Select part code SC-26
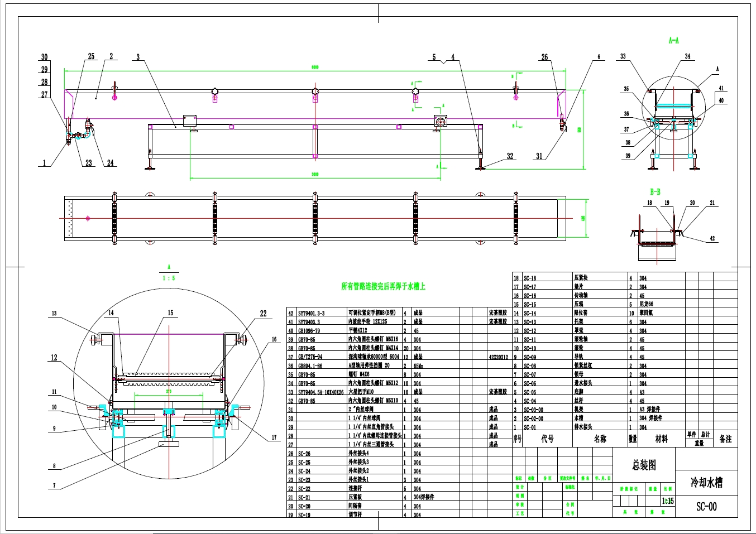 point(304,454)
